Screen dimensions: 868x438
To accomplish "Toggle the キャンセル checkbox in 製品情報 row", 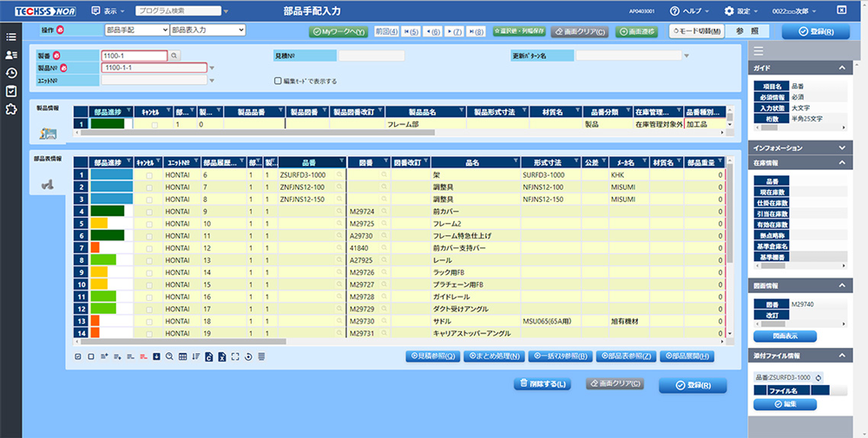I will (155, 125).
